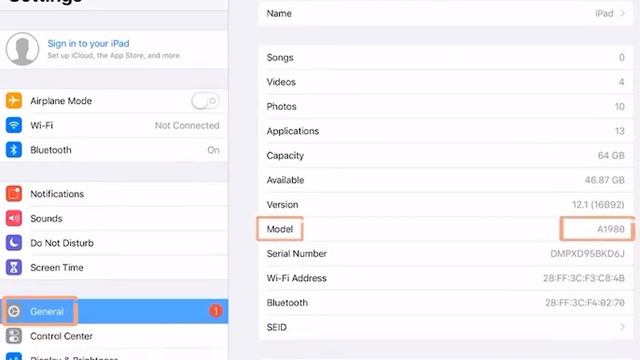Tap the Version row label
This screenshot has width=640, height=360.
(282, 204)
